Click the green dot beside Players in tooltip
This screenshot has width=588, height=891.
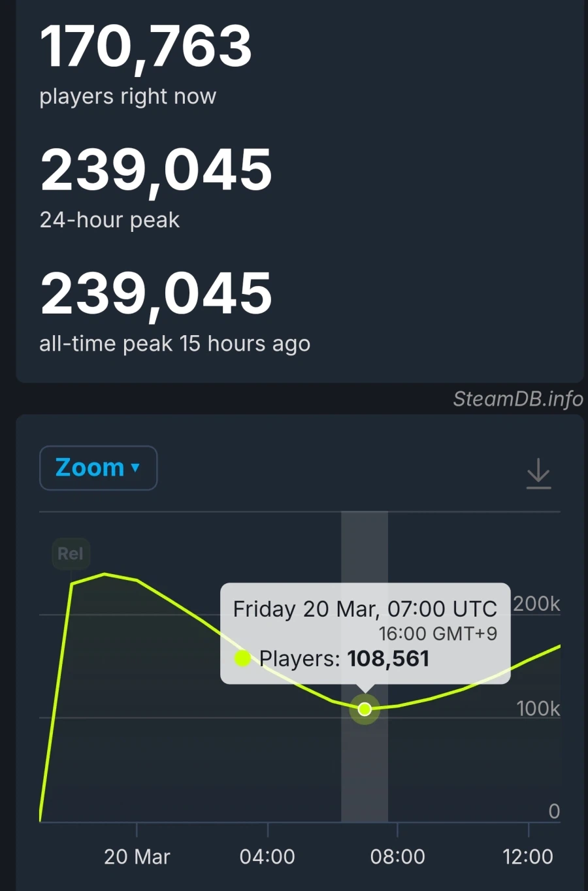242,658
